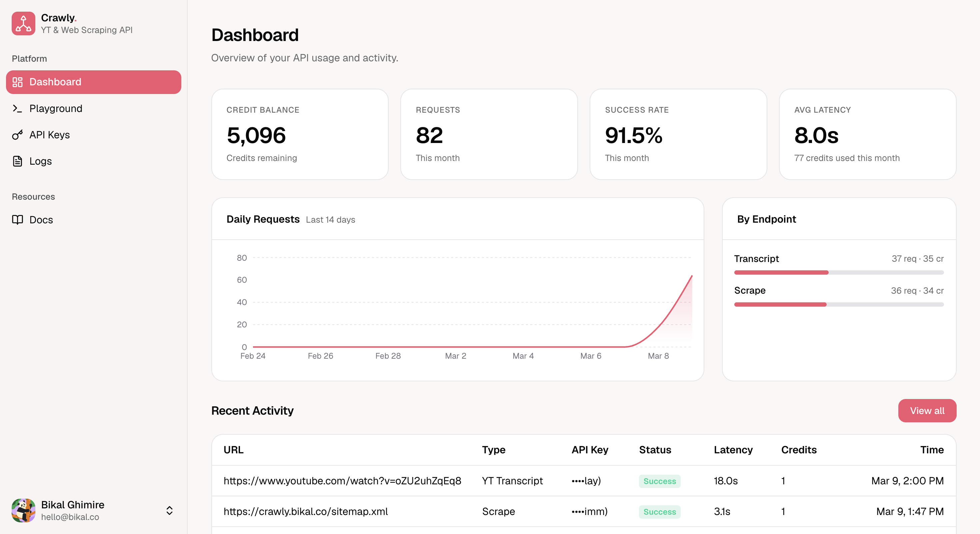This screenshot has height=534, width=980.
Task: Click the Playground terminal icon
Action: pyautogui.click(x=17, y=108)
